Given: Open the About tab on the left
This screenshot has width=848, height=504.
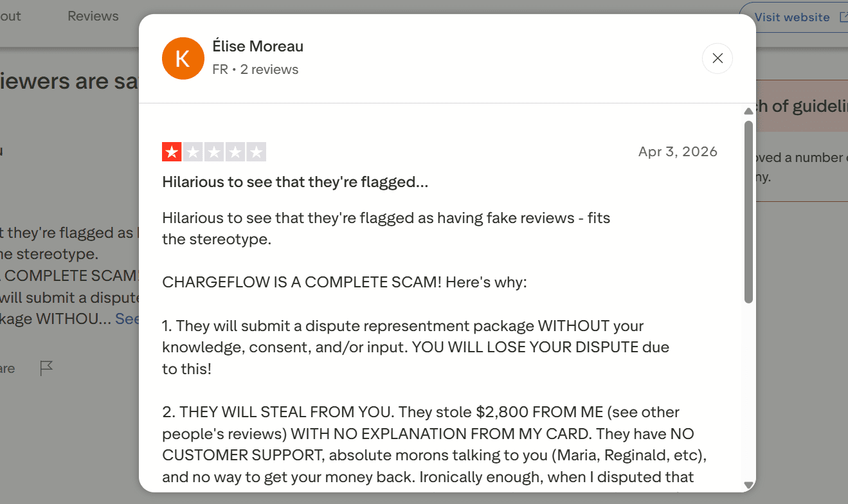Looking at the screenshot, I should pos(9,15).
